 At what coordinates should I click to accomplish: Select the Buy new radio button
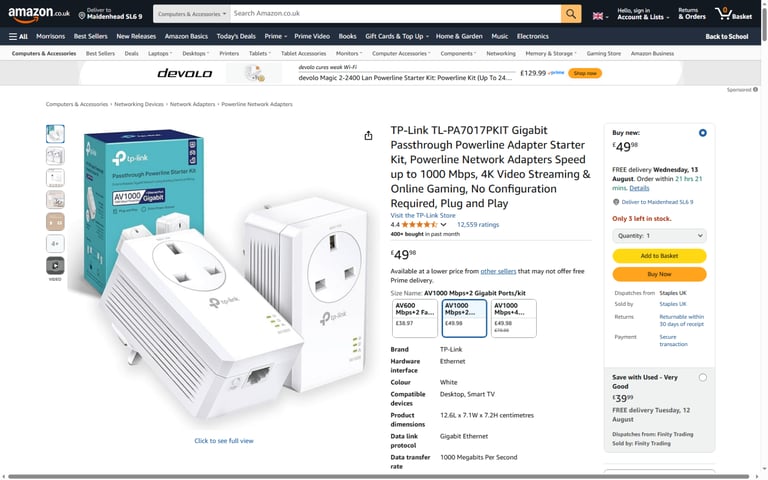click(702, 133)
